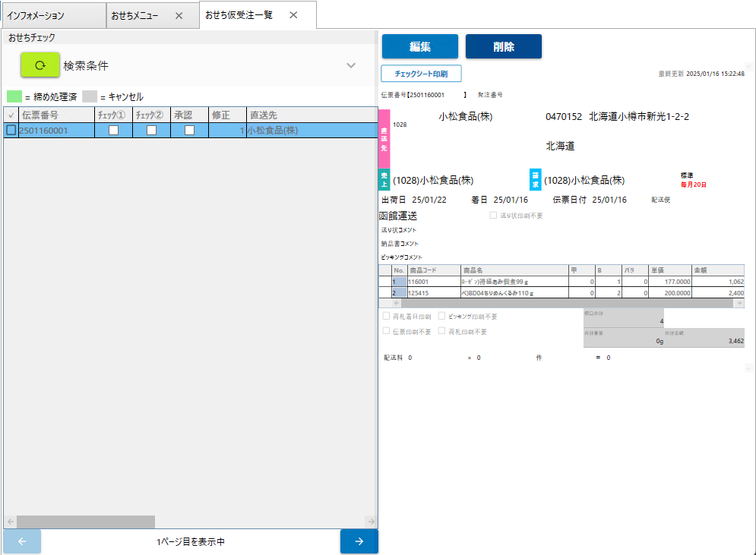Image resolution: width=756 pixels, height=555 pixels.
Task: Toggle ピッキング印刷不要 checkbox
Action: click(x=441, y=316)
